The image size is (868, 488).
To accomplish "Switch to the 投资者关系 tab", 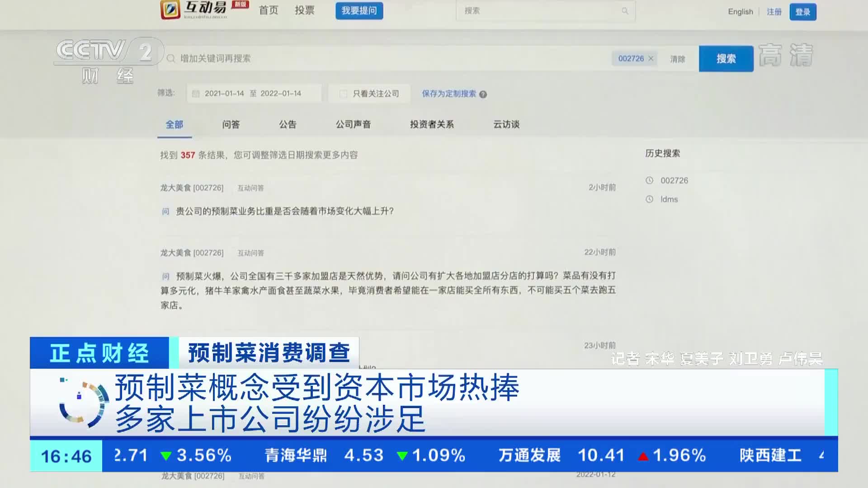I will (432, 124).
